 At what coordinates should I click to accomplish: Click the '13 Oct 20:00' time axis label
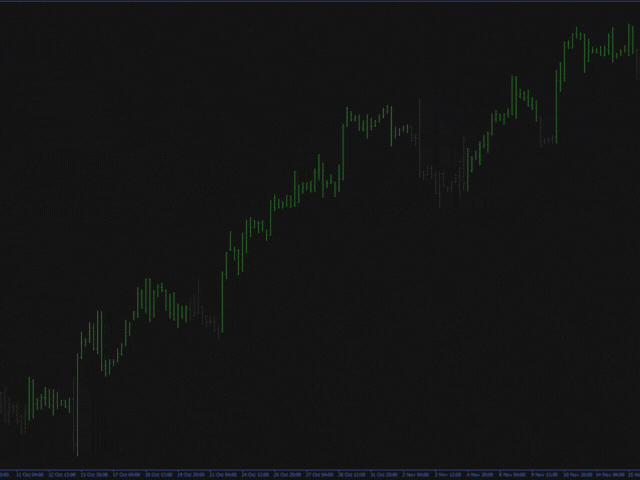click(94, 475)
